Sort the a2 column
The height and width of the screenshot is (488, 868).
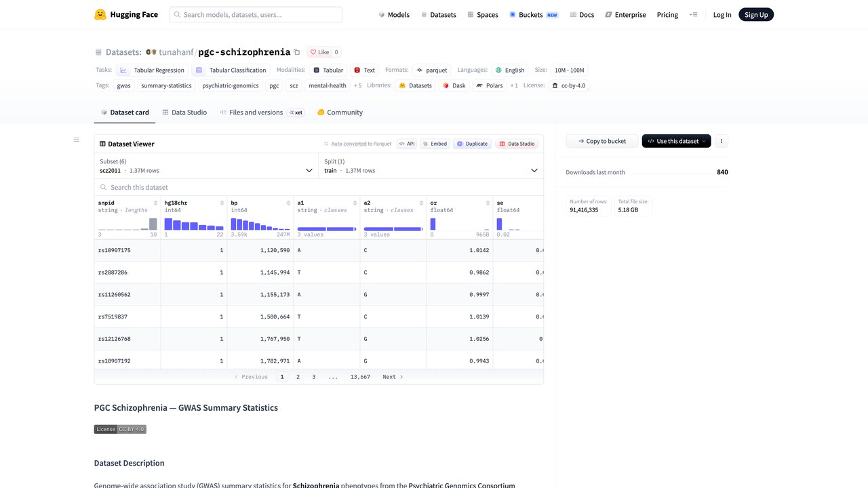click(x=421, y=203)
